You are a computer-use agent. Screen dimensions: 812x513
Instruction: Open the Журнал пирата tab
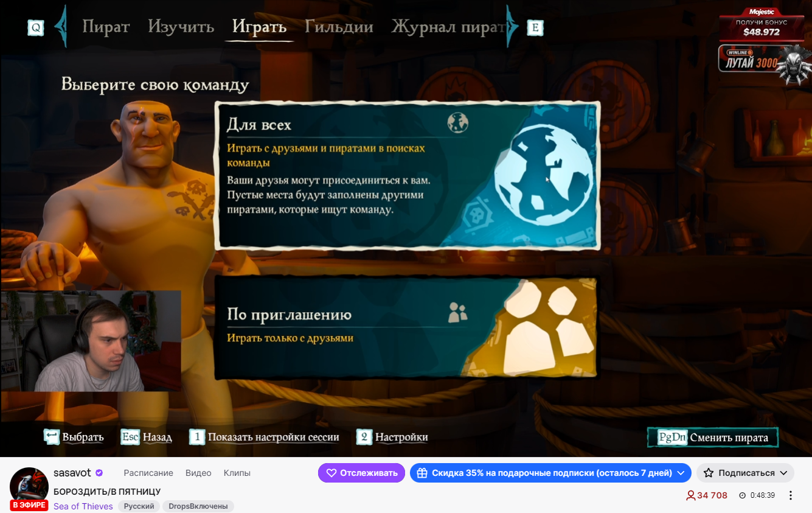coord(449,27)
